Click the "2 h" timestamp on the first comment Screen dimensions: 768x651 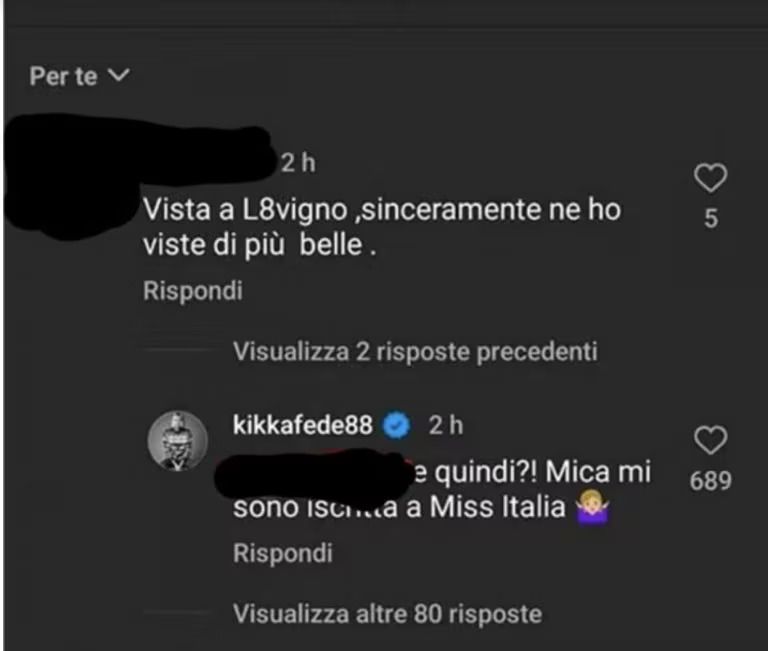(298, 163)
